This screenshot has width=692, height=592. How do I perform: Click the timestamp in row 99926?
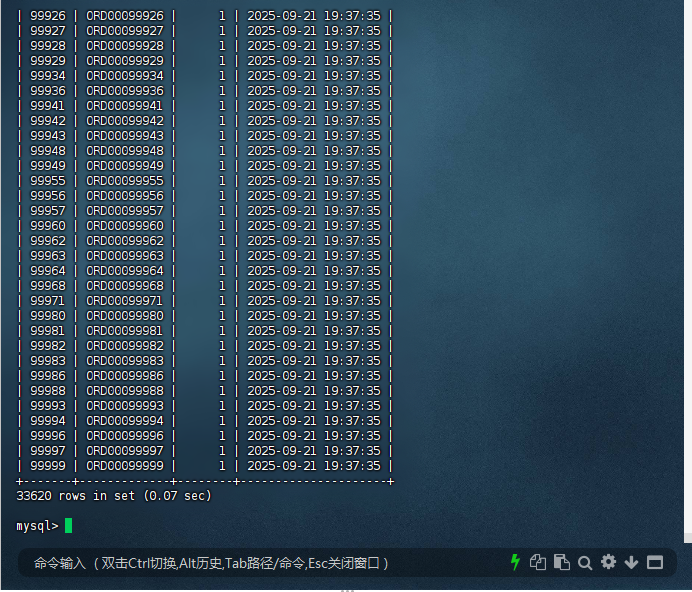(314, 16)
